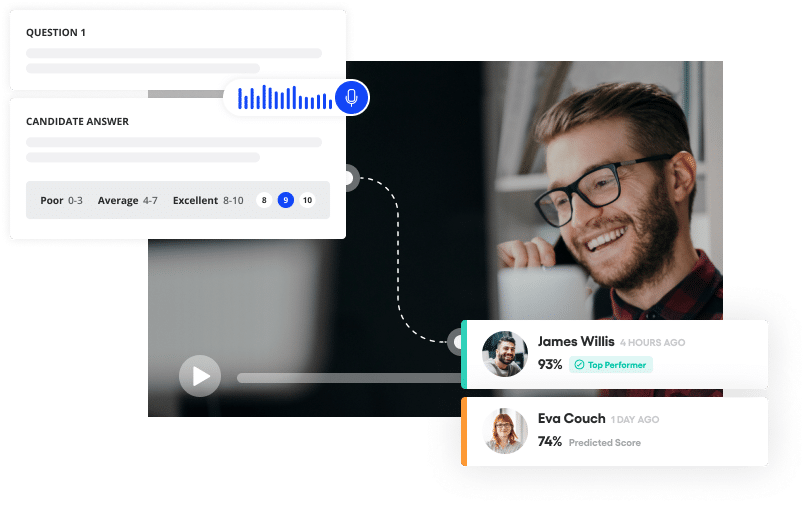Open Eva Couch candidate avatar
The height and width of the screenshot is (506, 808).
click(505, 431)
